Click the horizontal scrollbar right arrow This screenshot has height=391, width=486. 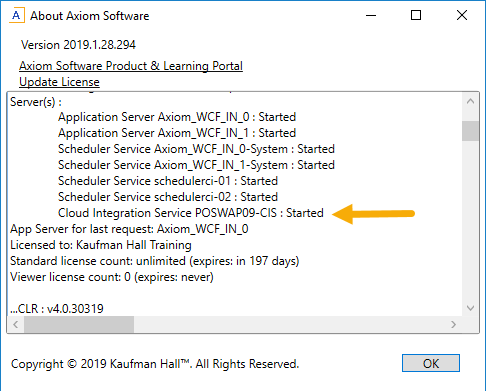click(453, 324)
